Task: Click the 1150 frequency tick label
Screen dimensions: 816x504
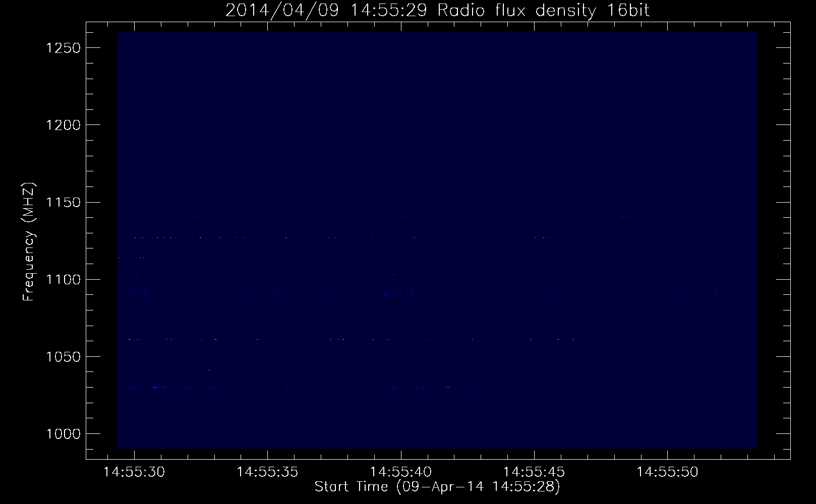Action: [x=63, y=202]
